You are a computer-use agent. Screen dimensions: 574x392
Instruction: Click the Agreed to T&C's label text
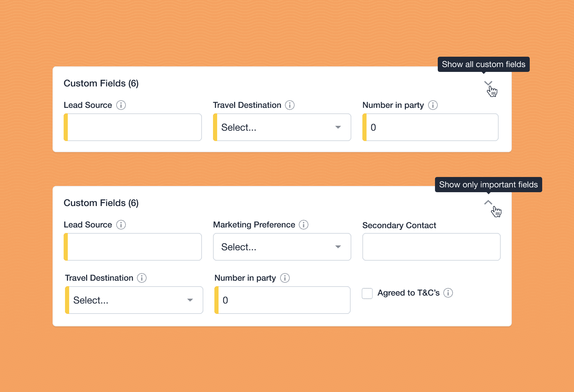(x=408, y=293)
